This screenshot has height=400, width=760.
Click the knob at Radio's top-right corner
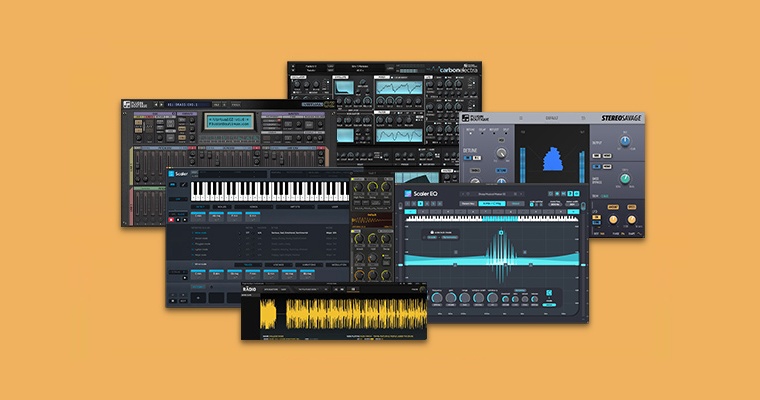click(x=422, y=289)
